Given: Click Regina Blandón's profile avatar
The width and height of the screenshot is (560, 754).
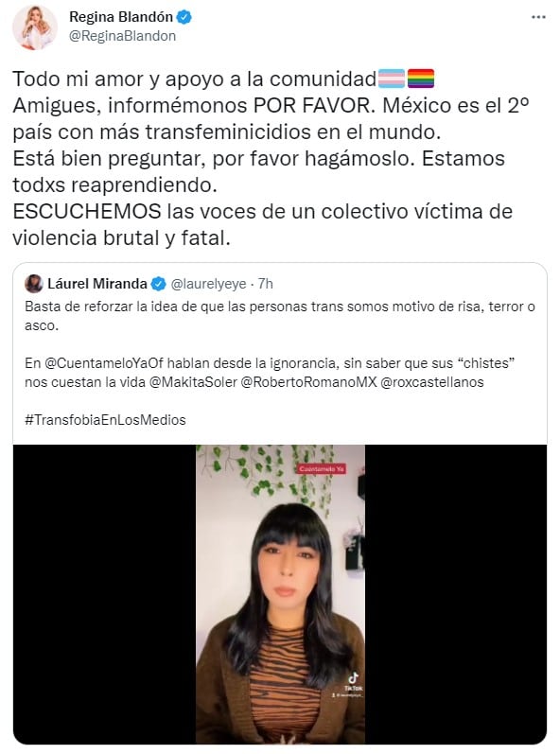Looking at the screenshot, I should point(35,27).
